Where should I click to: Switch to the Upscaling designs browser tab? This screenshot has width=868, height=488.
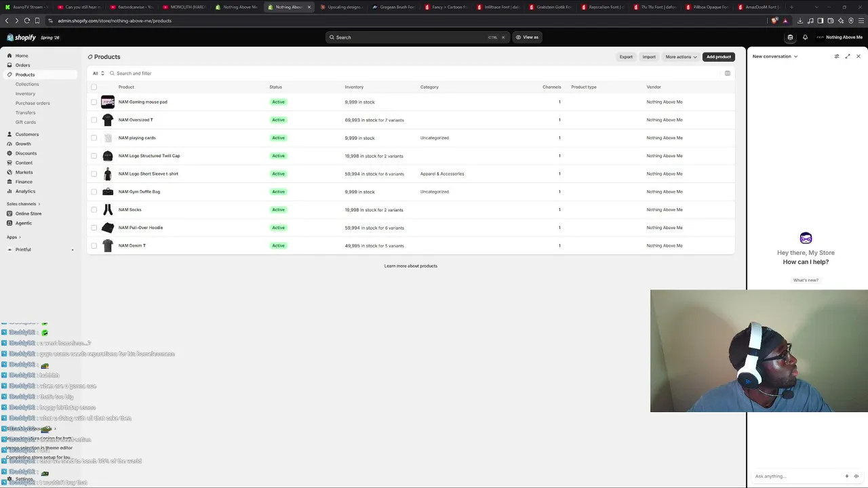340,7
